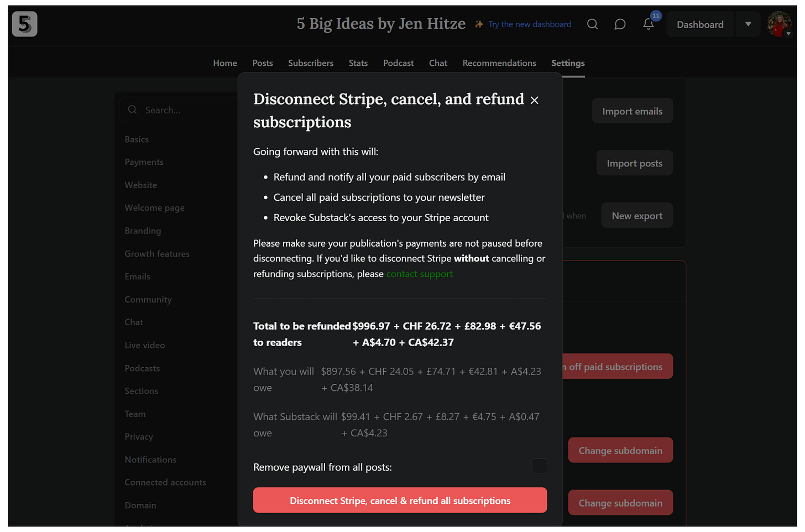Jump to Basics settings section
Image resolution: width=805 pixels, height=532 pixels.
pos(137,139)
